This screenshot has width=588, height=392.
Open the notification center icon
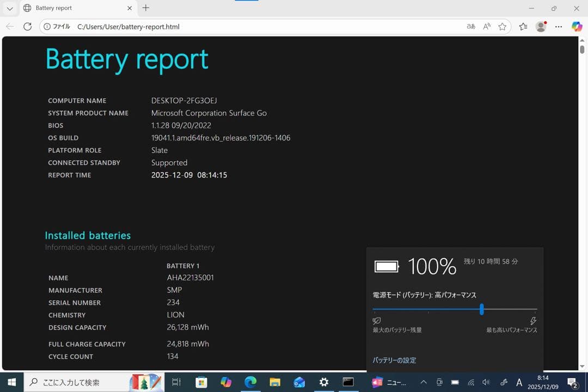point(572,382)
